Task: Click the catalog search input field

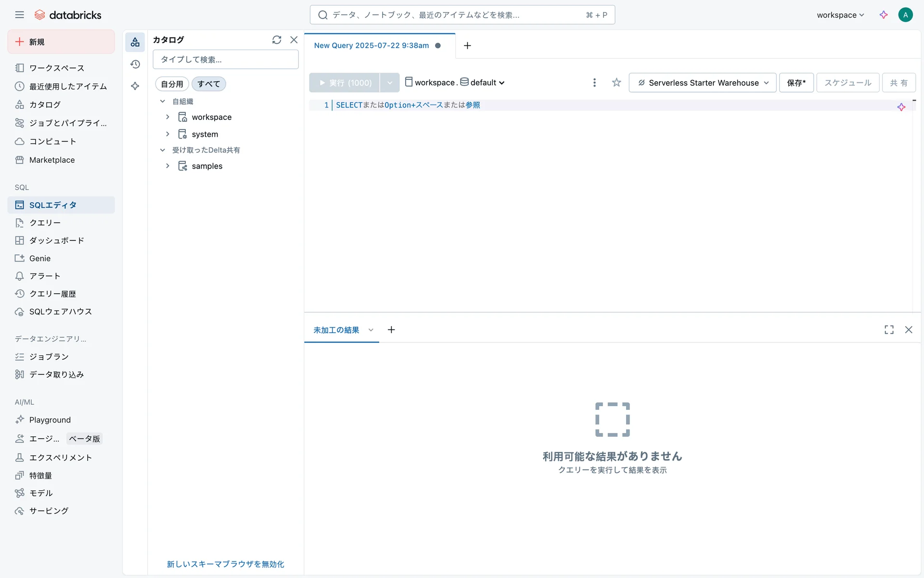Action: 225,60
